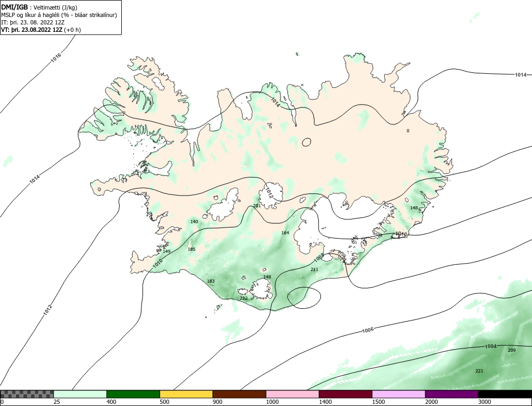Click the 1012 isobar label near the central glacier

pyautogui.click(x=269, y=193)
